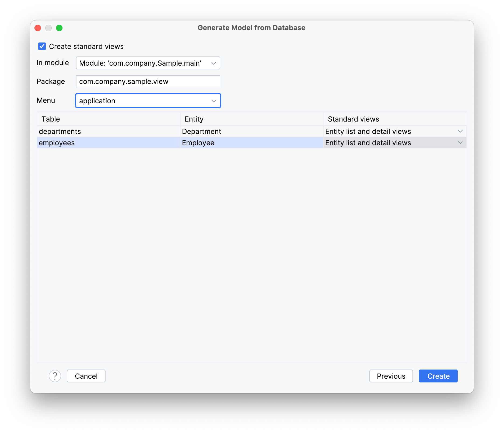The width and height of the screenshot is (504, 433).
Task: Click the Create button
Action: pos(438,376)
